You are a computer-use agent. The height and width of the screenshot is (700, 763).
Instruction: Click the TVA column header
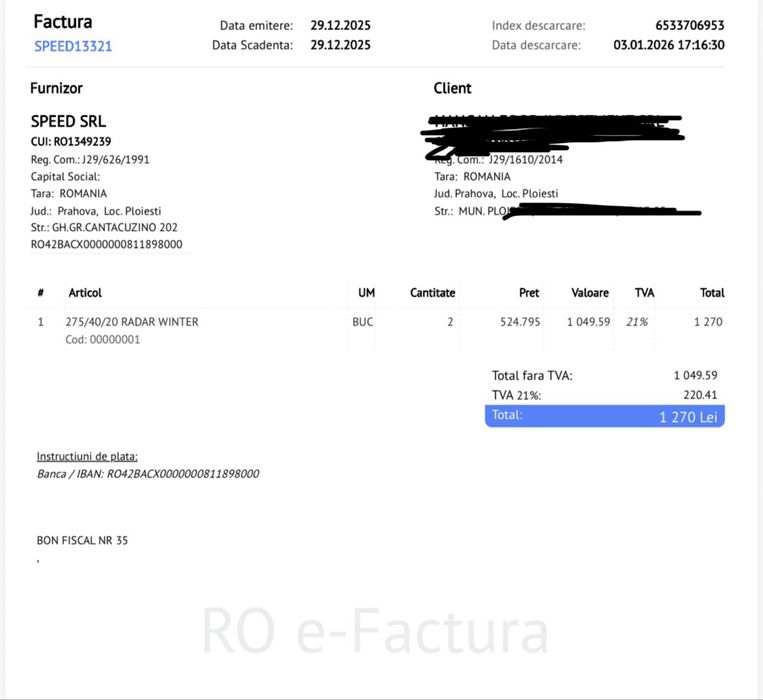644,293
